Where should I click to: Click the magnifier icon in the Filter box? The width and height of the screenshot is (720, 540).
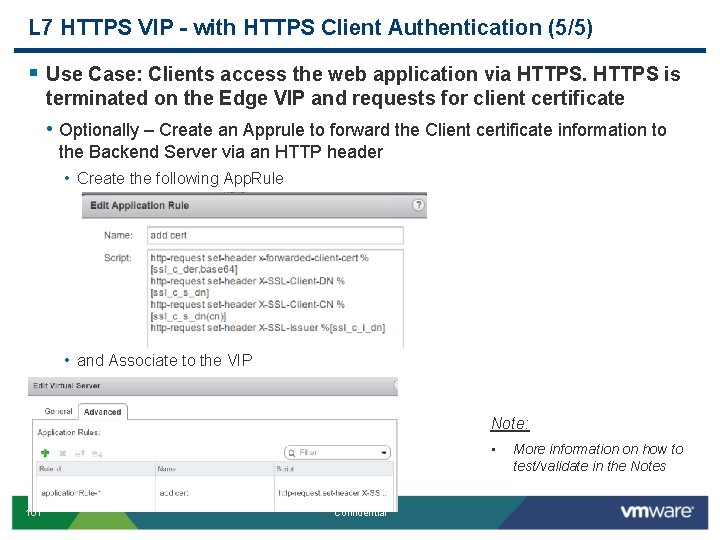(292, 453)
